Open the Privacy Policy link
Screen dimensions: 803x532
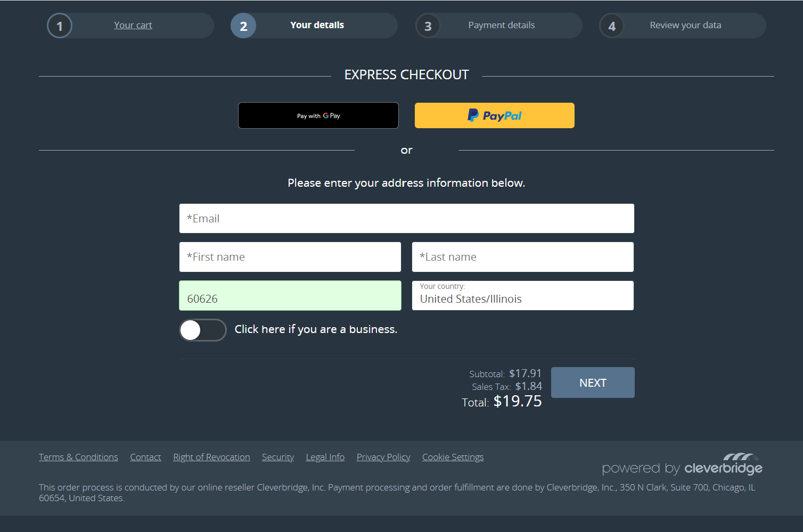click(x=383, y=457)
